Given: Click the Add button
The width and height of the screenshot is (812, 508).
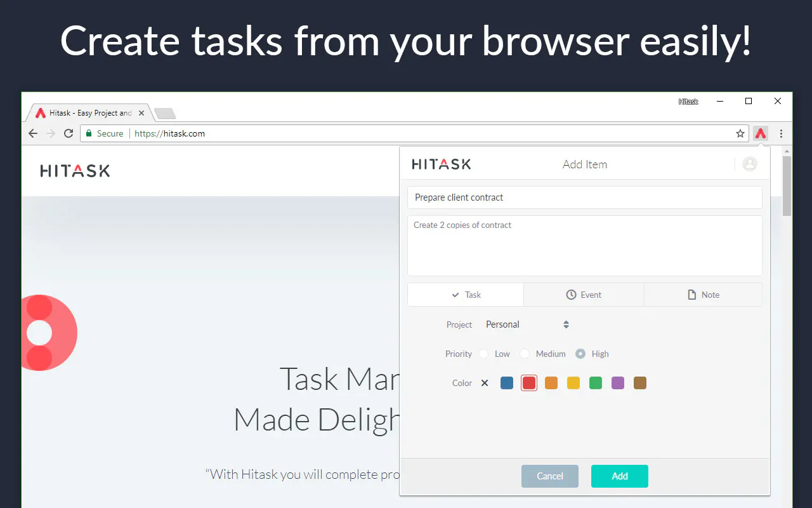Looking at the screenshot, I should [620, 476].
